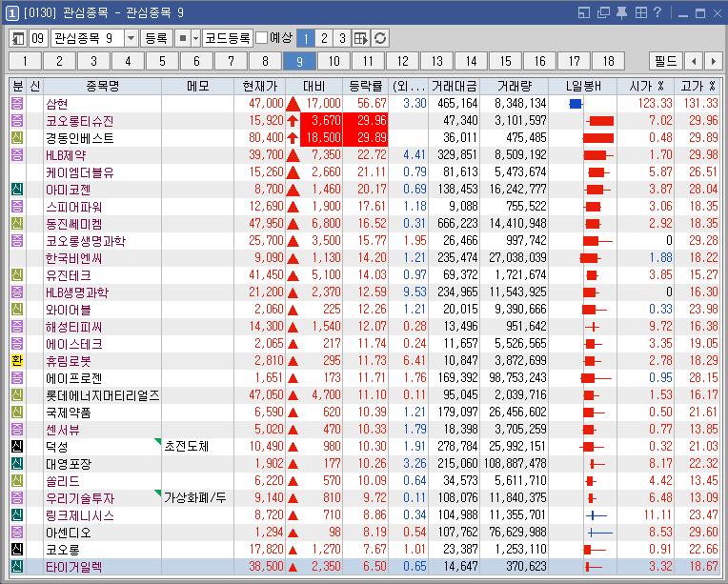Image resolution: width=728 pixels, height=584 pixels.
Task: Select the 코오롱티슈진 stock name
Action: pyautogui.click(x=79, y=121)
